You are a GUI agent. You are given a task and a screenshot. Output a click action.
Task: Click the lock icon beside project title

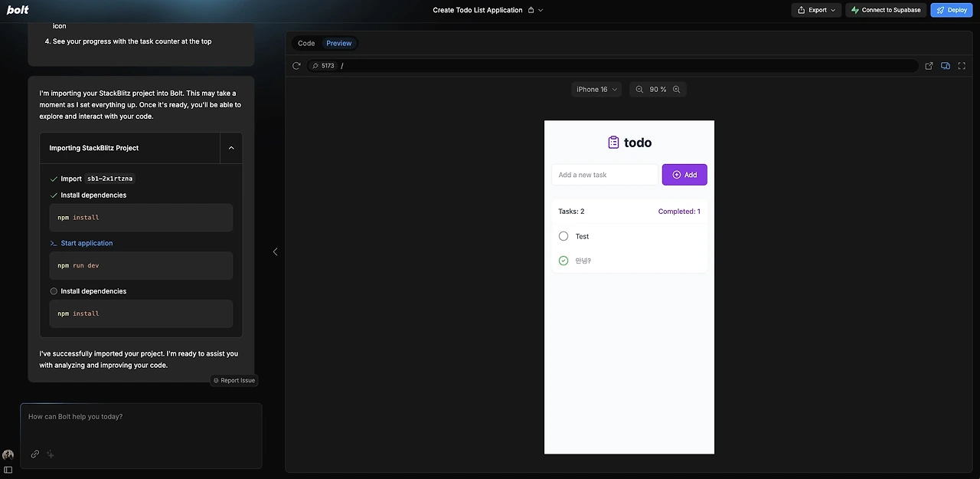point(531,10)
